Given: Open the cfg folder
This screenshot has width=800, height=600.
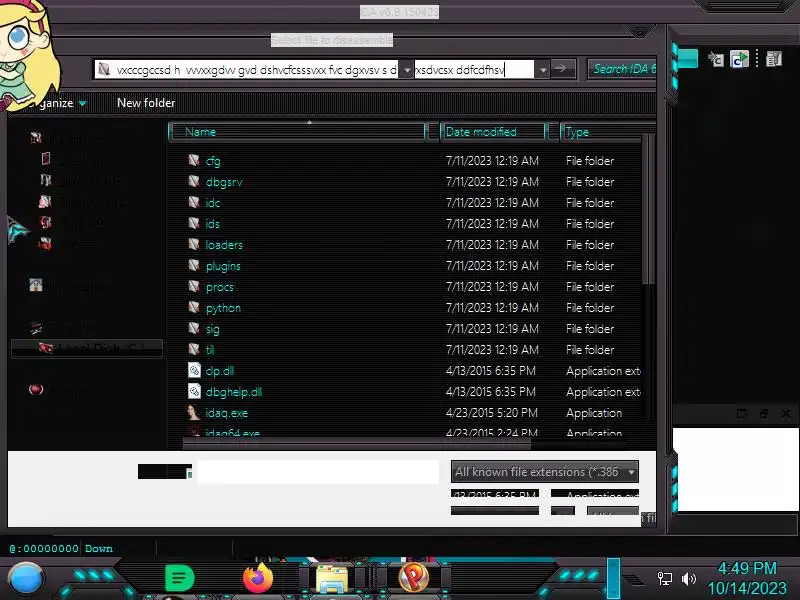Looking at the screenshot, I should click(213, 161).
